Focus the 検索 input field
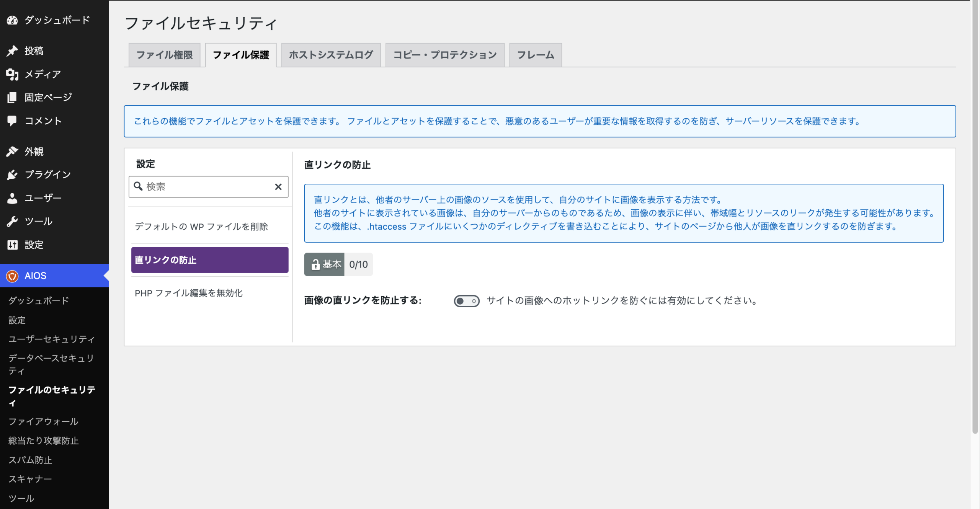Viewport: 980px width, 509px height. (x=208, y=187)
